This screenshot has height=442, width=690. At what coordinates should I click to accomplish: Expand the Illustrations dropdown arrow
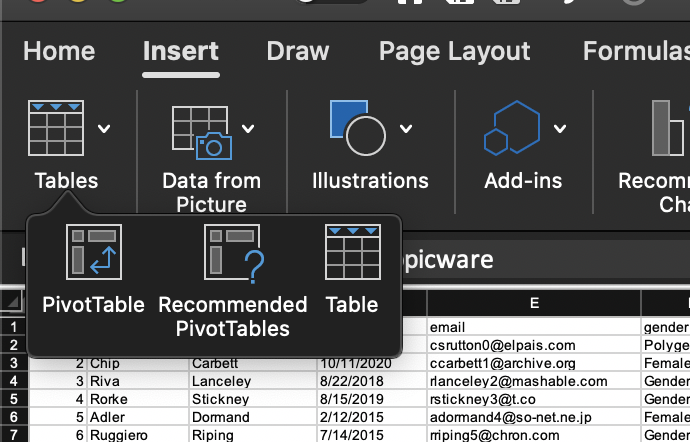click(406, 129)
